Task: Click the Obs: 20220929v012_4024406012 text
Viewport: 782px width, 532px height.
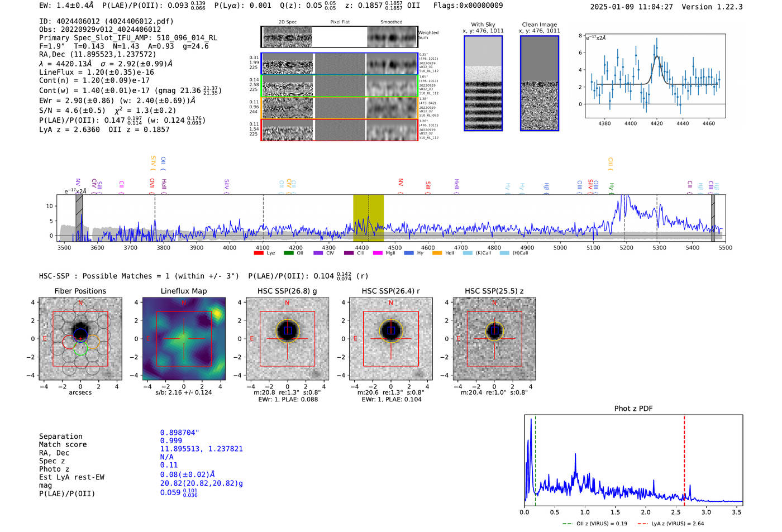Action: [x=100, y=30]
